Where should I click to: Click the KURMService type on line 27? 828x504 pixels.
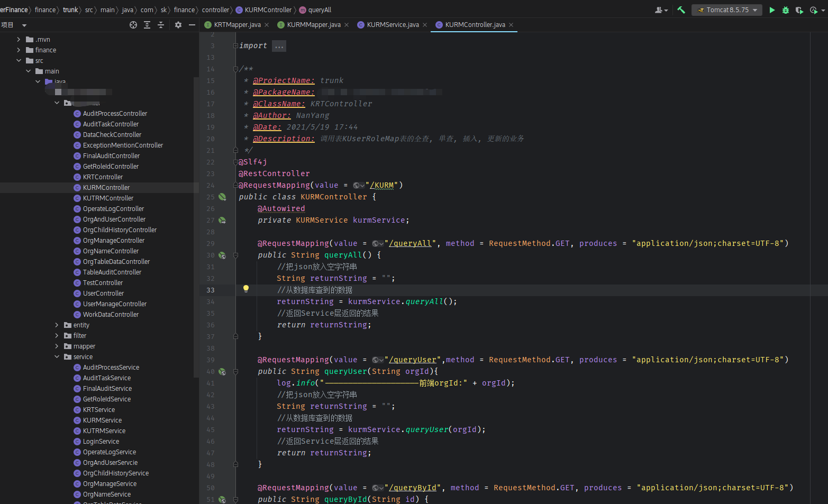322,220
